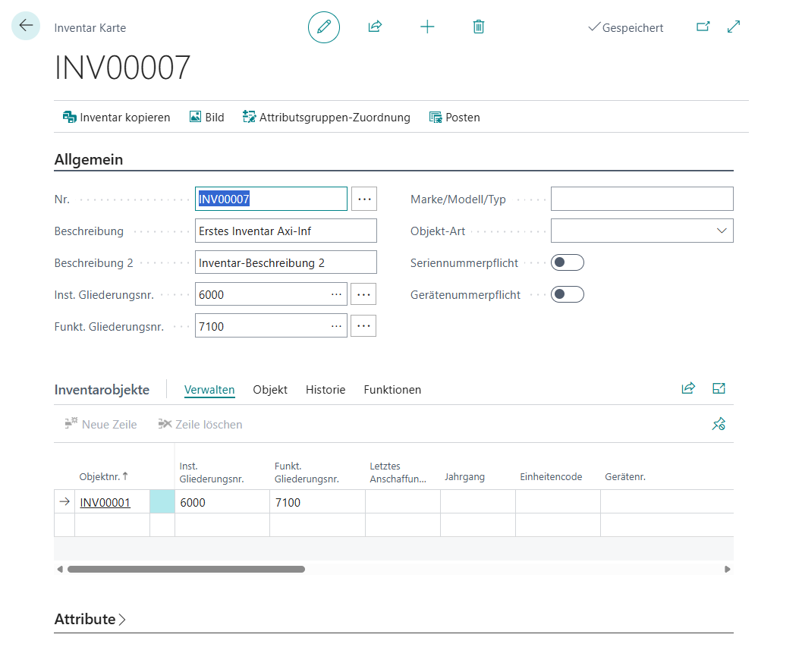
Task: Click the horizontal scrollbar in the grid
Action: (x=186, y=569)
